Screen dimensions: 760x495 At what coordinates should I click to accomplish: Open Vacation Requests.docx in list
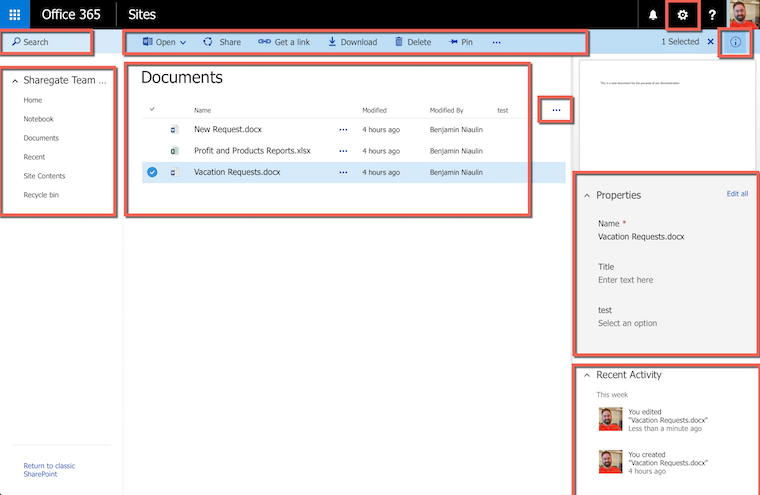click(x=237, y=172)
